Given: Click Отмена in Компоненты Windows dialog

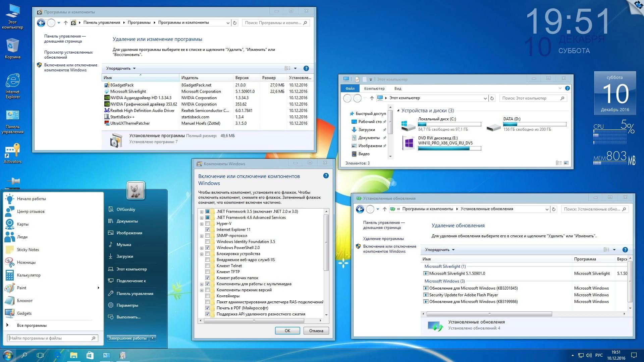Looking at the screenshot, I should (316, 331).
